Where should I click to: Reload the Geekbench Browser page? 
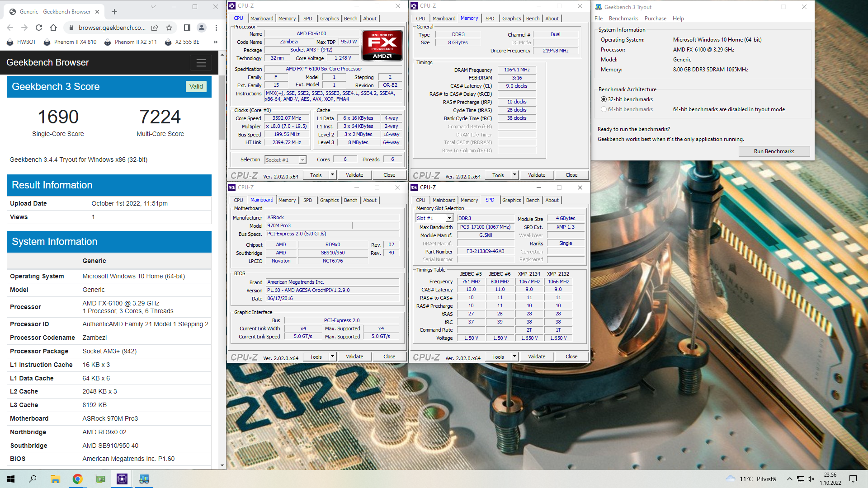(x=39, y=28)
